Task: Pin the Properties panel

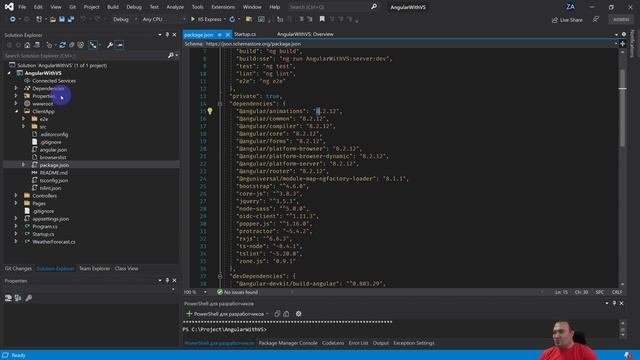Action: [167, 280]
